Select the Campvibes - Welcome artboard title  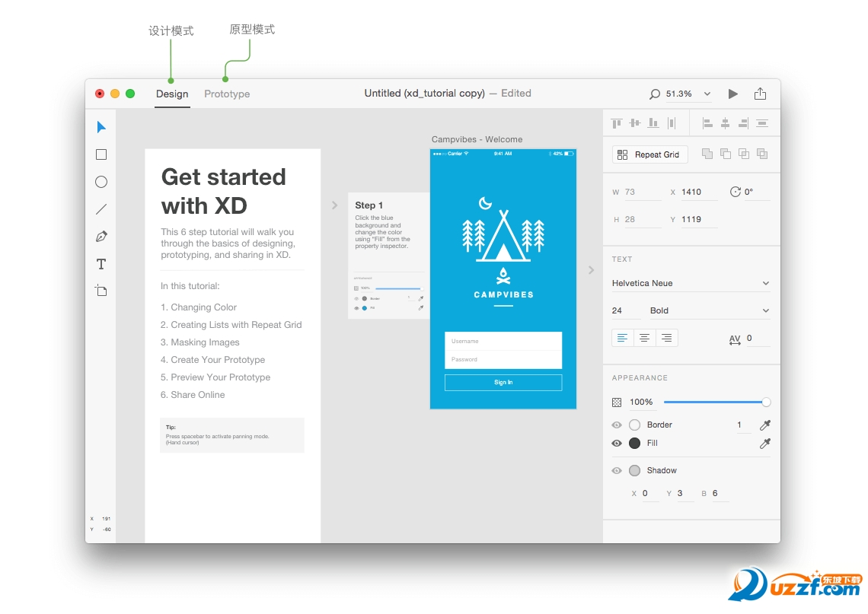click(x=477, y=139)
